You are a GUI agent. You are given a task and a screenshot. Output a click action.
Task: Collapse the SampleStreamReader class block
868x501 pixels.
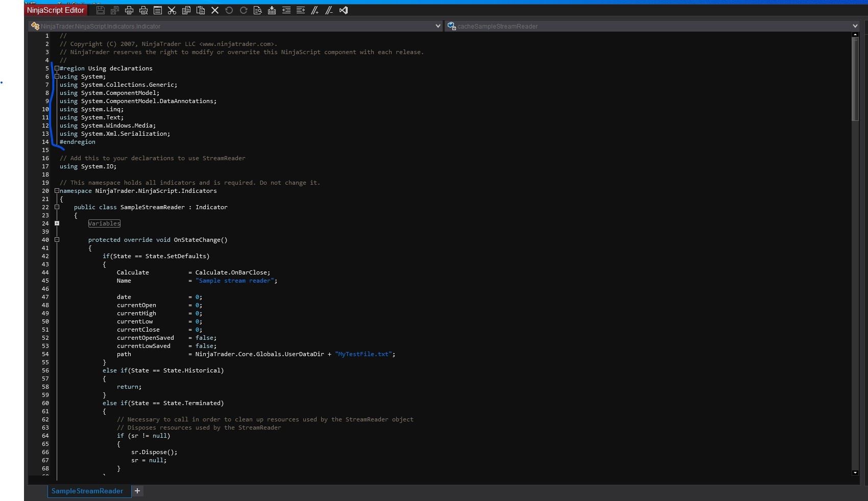pos(57,207)
